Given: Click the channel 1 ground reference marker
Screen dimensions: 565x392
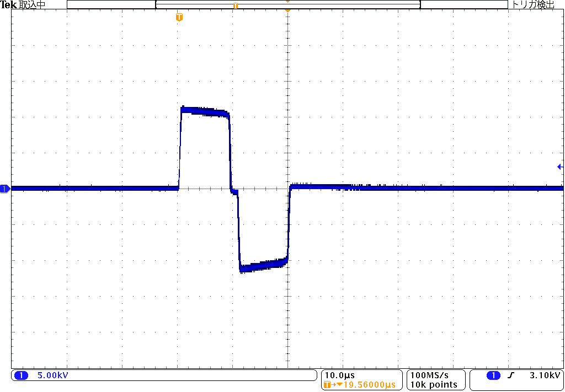Looking at the screenshot, I should coord(5,189).
